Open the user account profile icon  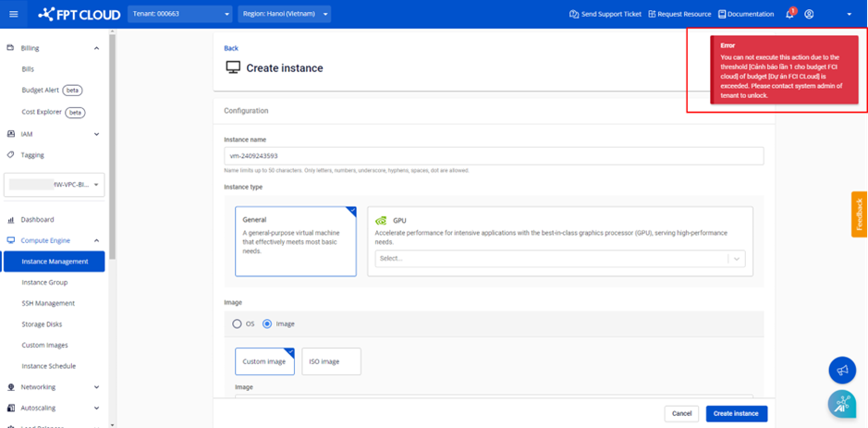point(809,14)
